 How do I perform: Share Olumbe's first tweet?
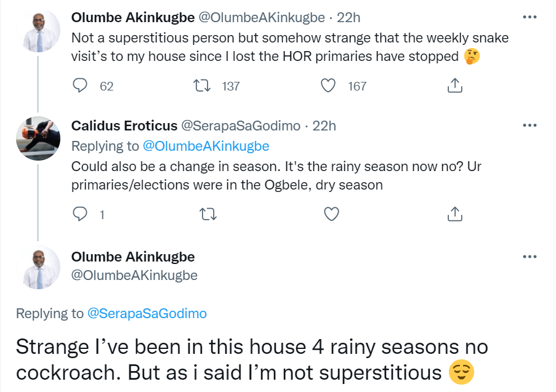pos(454,86)
